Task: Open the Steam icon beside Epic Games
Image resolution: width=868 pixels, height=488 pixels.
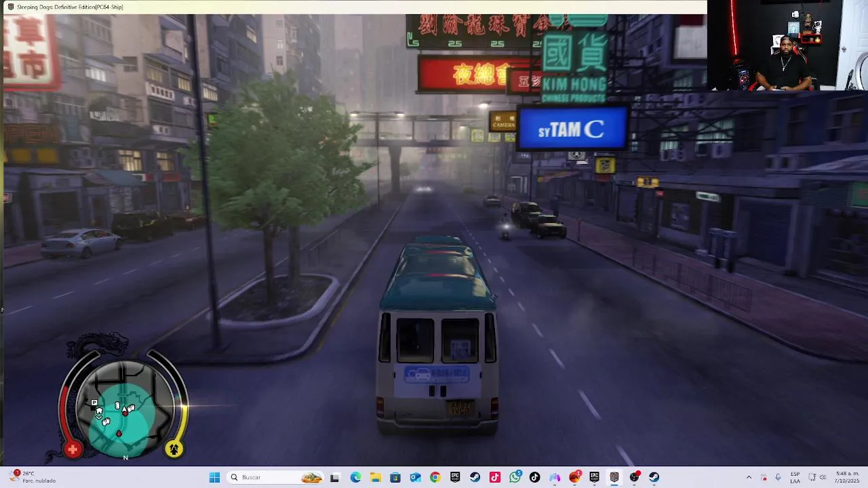Action: (475, 477)
